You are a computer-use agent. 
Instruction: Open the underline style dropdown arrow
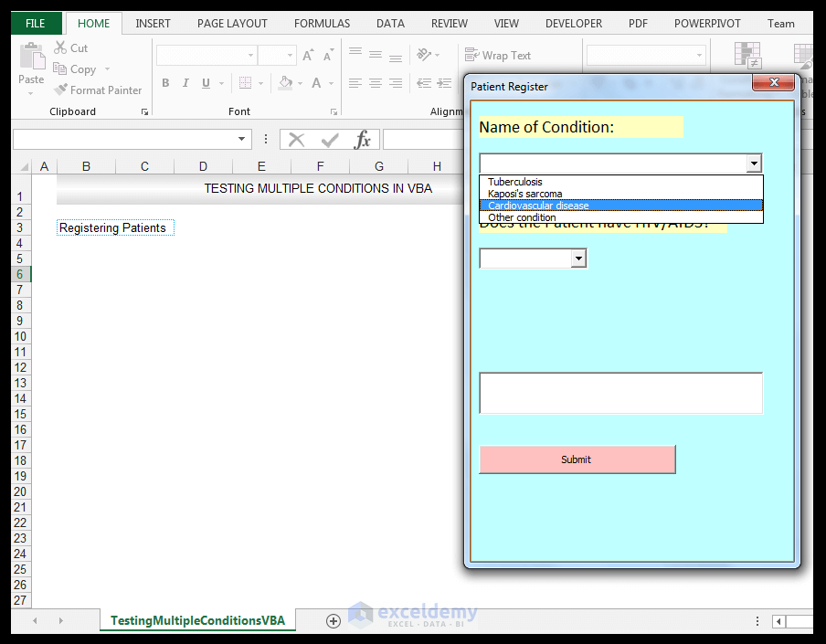tap(222, 83)
